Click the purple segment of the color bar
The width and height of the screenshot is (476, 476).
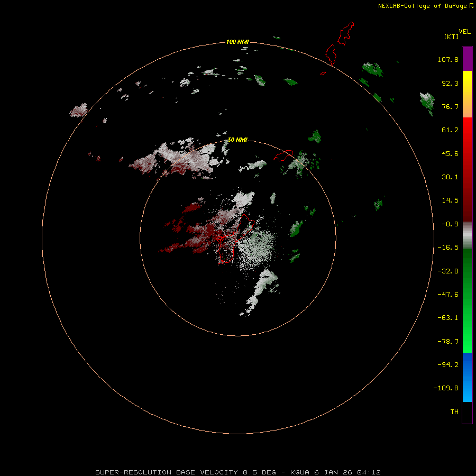[467, 59]
